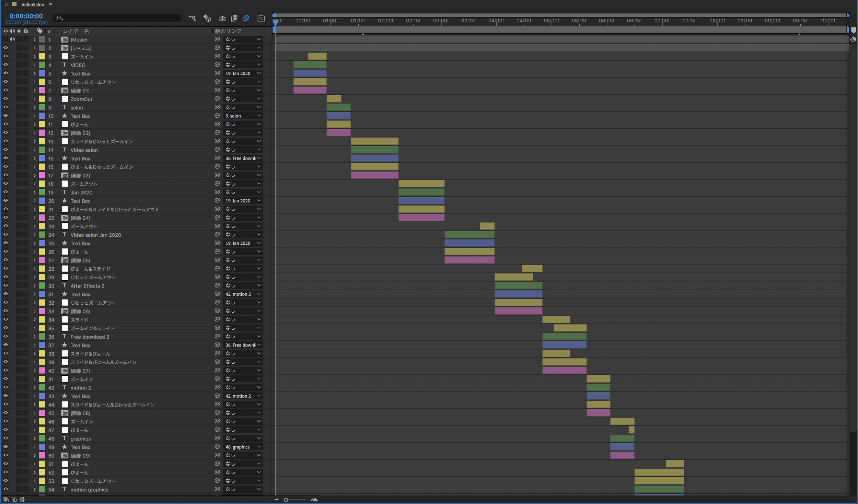Mute audio of Music layer

pos(12,39)
